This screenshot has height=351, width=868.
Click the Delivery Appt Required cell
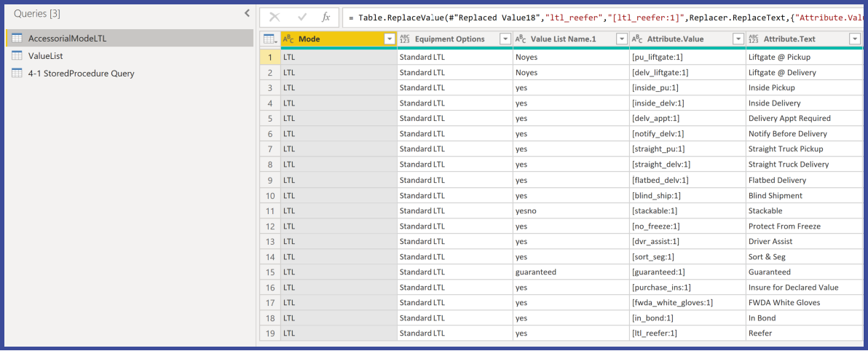(x=804, y=119)
